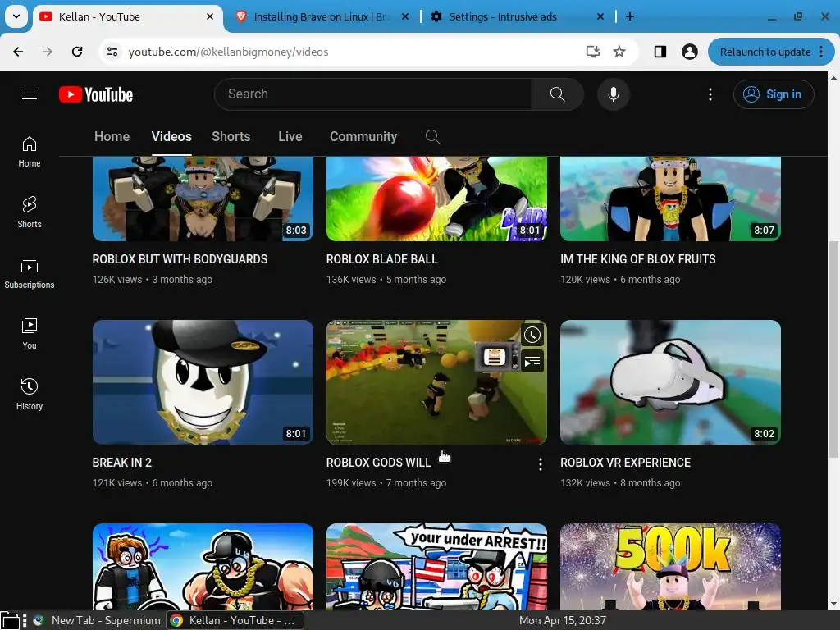Search within channel via magnifier icon
The width and height of the screenshot is (840, 630).
432,137
